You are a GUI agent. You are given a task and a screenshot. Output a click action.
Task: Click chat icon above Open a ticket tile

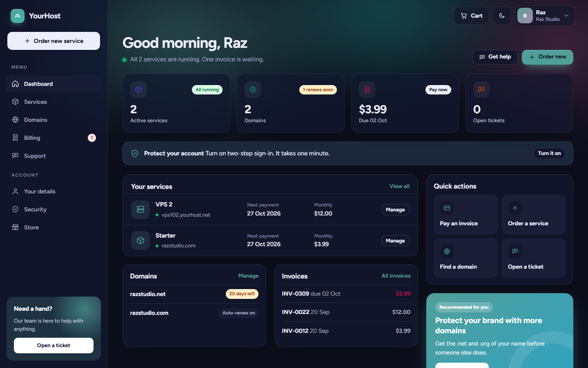point(515,251)
